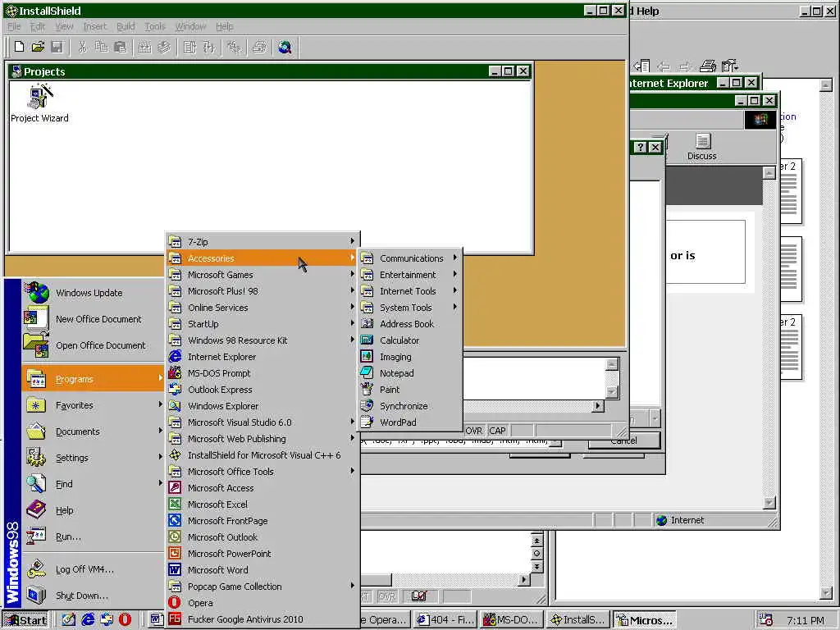Launch Internet Explorer from quick launch bar
Screen dimensions: 840x630
tap(87, 620)
